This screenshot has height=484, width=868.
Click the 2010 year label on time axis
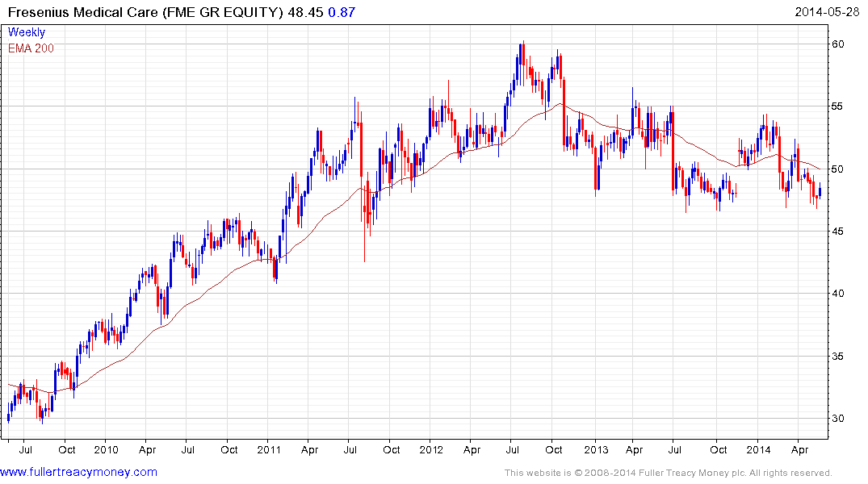106,449
